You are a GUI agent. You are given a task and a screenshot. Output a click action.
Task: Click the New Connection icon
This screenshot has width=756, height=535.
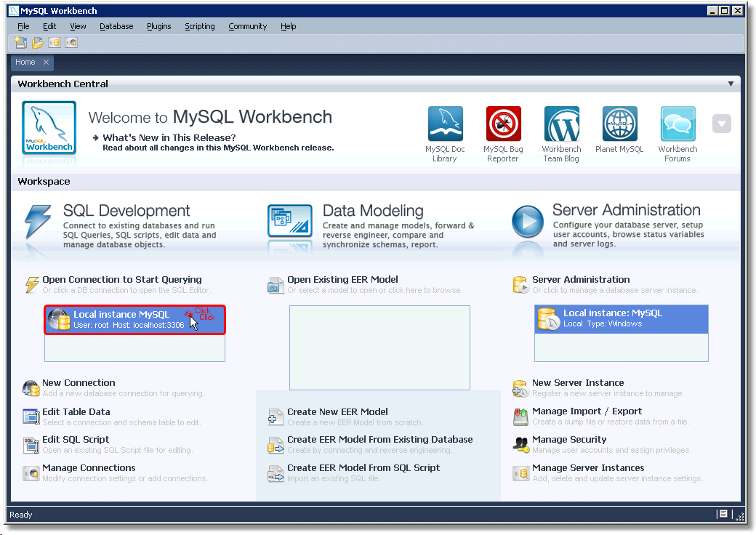click(x=31, y=388)
